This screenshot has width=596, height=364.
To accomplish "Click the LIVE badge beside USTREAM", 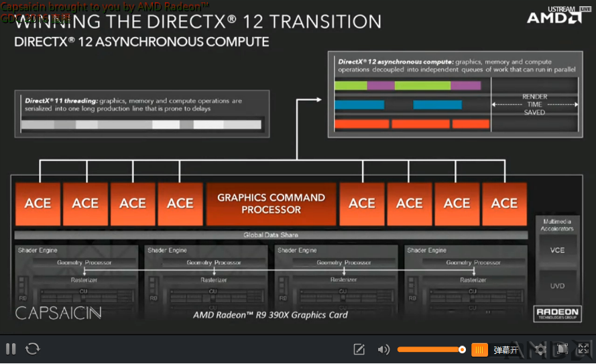I will coord(585,9).
